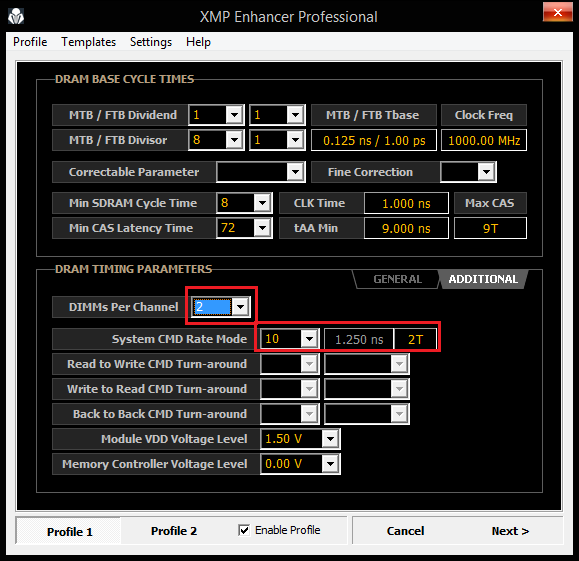Viewport: 579px width, 561px height.
Task: Expand the FTB Dividend dropdown
Action: click(x=295, y=115)
